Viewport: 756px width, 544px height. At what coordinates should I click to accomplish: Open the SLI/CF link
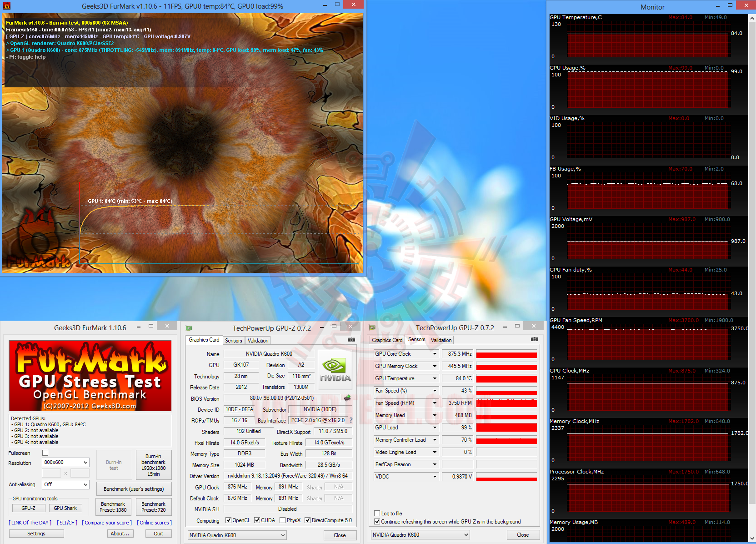click(67, 523)
